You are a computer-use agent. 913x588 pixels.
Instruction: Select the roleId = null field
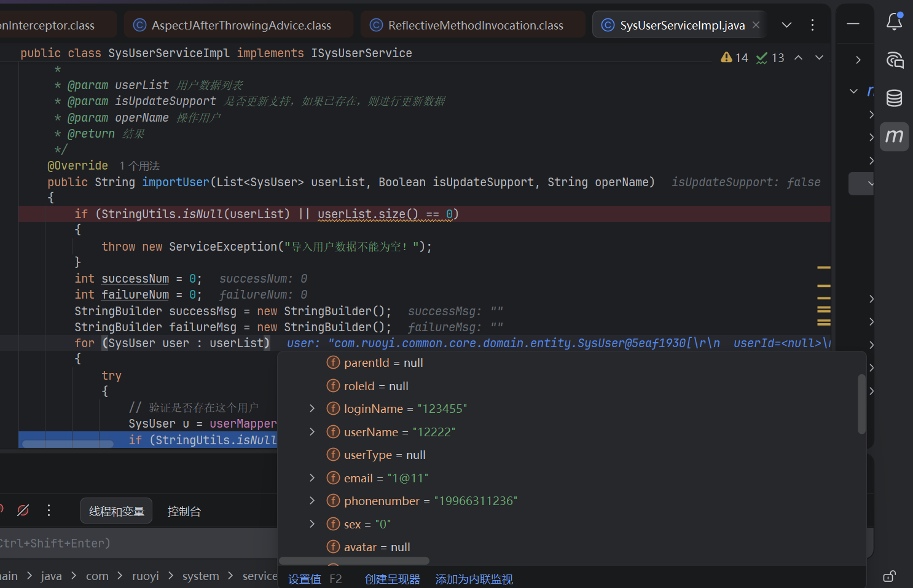tap(367, 386)
